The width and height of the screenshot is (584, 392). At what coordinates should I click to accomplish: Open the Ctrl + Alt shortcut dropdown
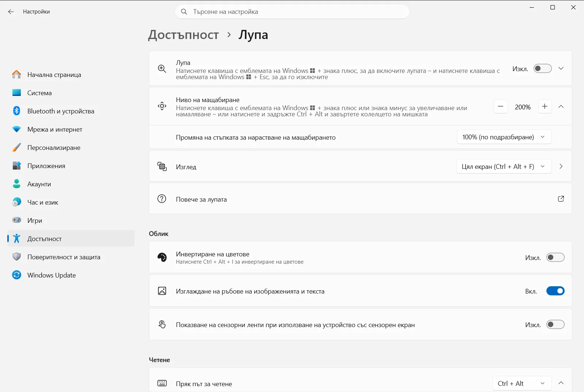click(522, 384)
